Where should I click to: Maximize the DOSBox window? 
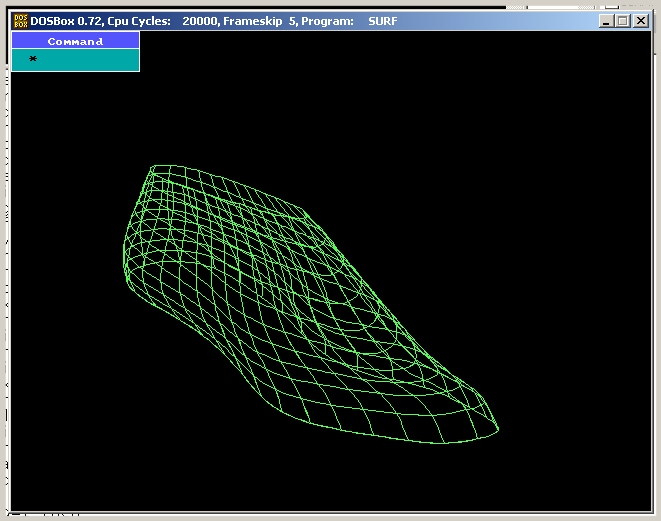pos(622,21)
